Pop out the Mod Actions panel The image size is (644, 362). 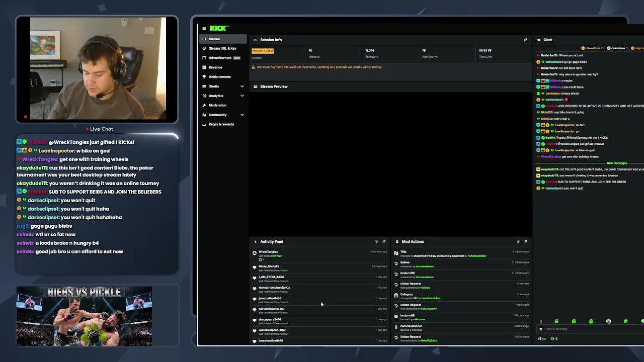pos(525,242)
